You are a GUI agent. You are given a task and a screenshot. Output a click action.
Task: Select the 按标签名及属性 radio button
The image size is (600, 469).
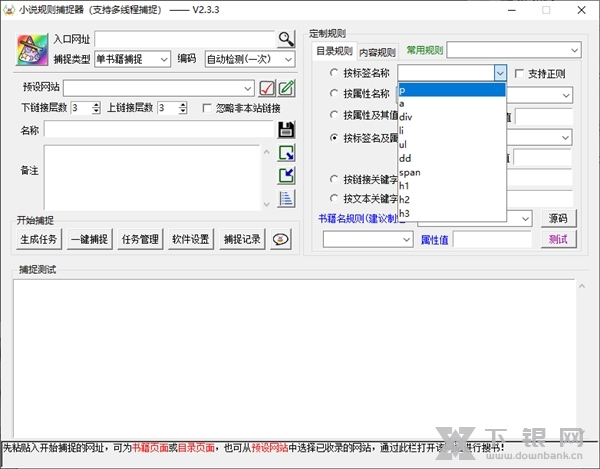[x=334, y=138]
